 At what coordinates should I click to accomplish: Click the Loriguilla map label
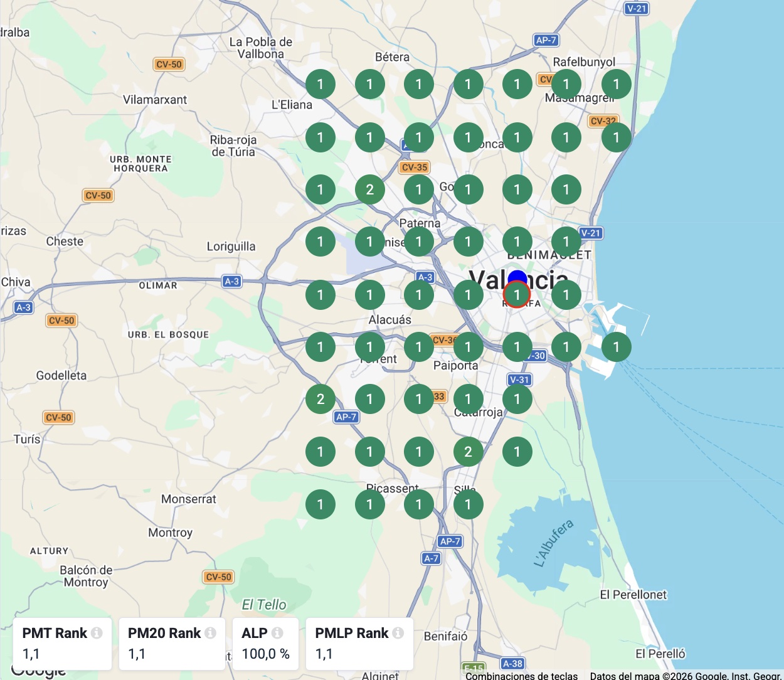pos(231,247)
